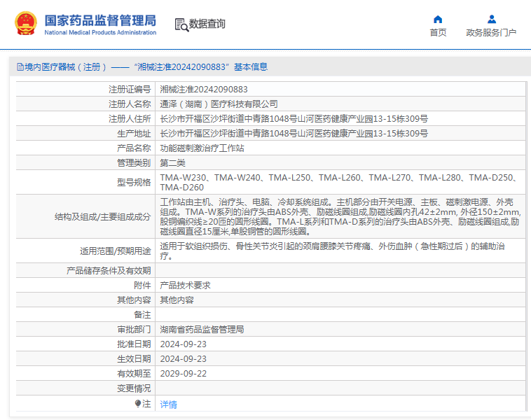Click the 湖南省药品监督管理局 value
The height and width of the screenshot is (420, 531).
click(202, 329)
